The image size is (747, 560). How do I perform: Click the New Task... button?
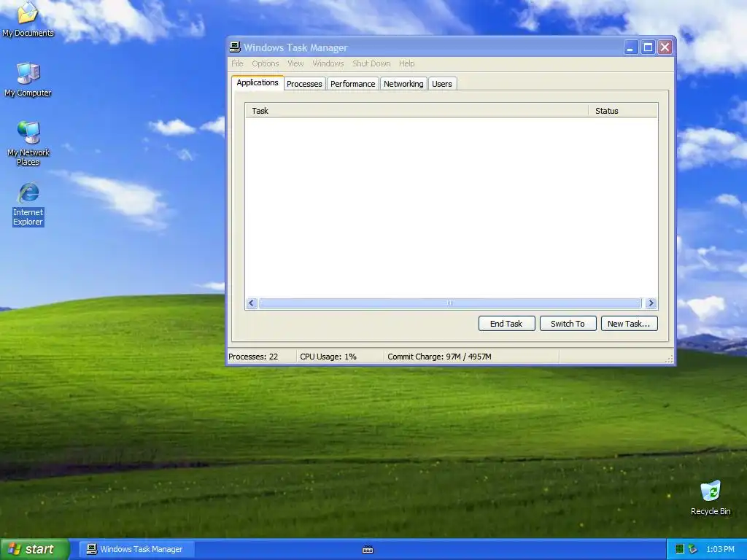pos(629,323)
